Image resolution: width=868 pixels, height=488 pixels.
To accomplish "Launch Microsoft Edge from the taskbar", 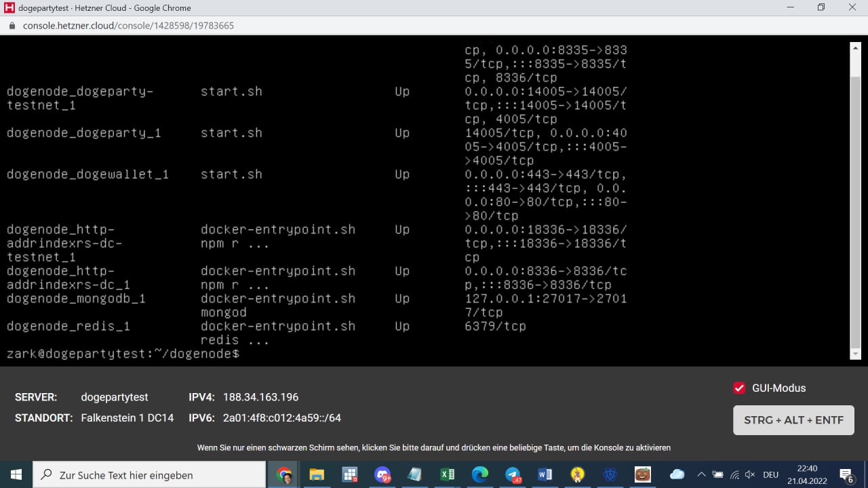I will coord(479,474).
